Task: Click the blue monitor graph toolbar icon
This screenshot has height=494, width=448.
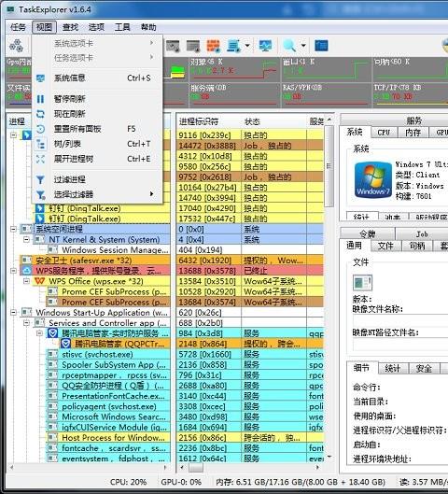Action: tap(265, 46)
